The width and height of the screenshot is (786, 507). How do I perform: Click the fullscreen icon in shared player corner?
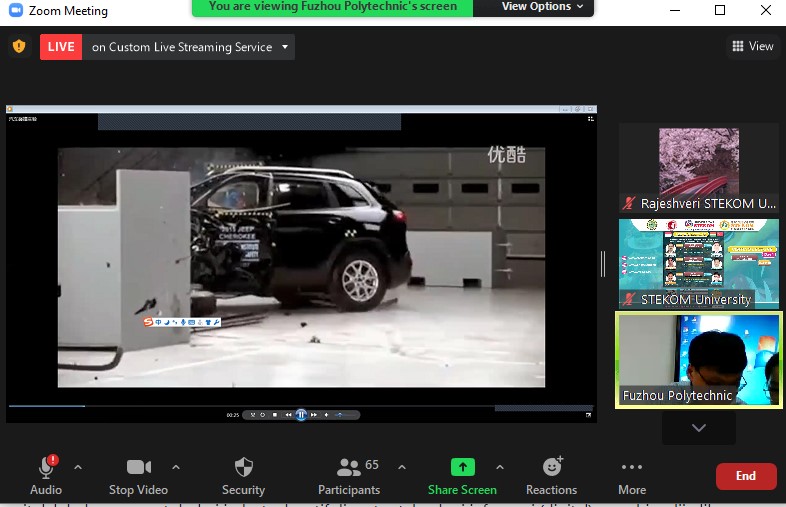[588, 415]
